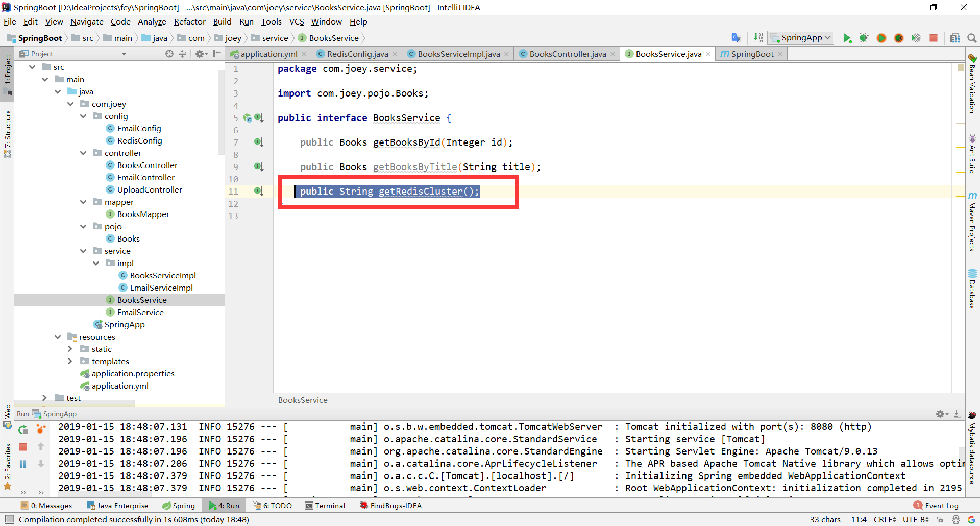This screenshot has height=526, width=980.
Task: Stop process in Run panel
Action: (23, 447)
